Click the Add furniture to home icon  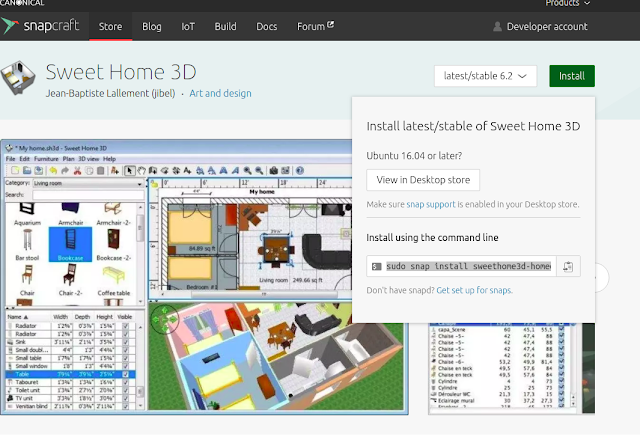coord(115,171)
